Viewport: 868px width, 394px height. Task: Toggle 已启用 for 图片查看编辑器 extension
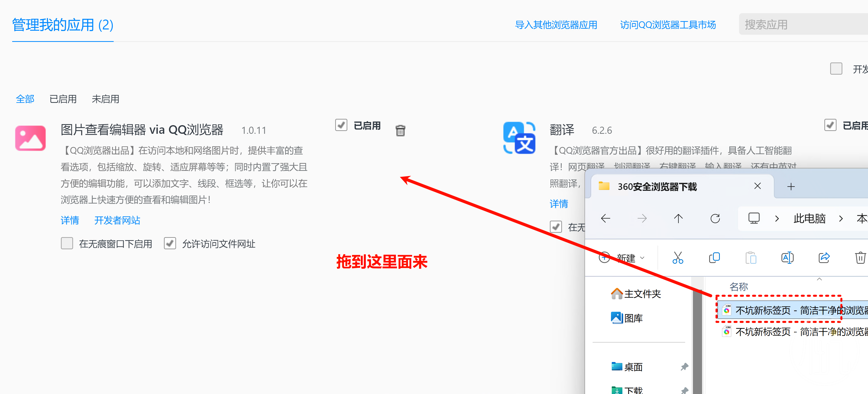pyautogui.click(x=341, y=125)
